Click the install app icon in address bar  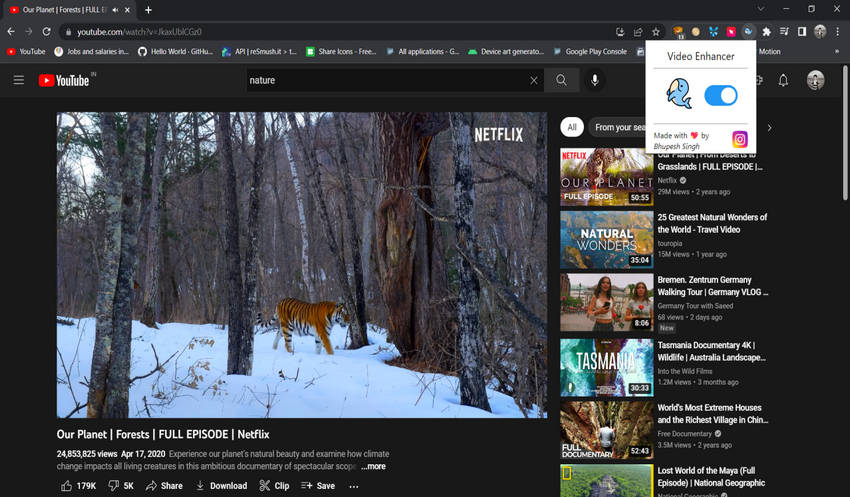[x=620, y=33]
